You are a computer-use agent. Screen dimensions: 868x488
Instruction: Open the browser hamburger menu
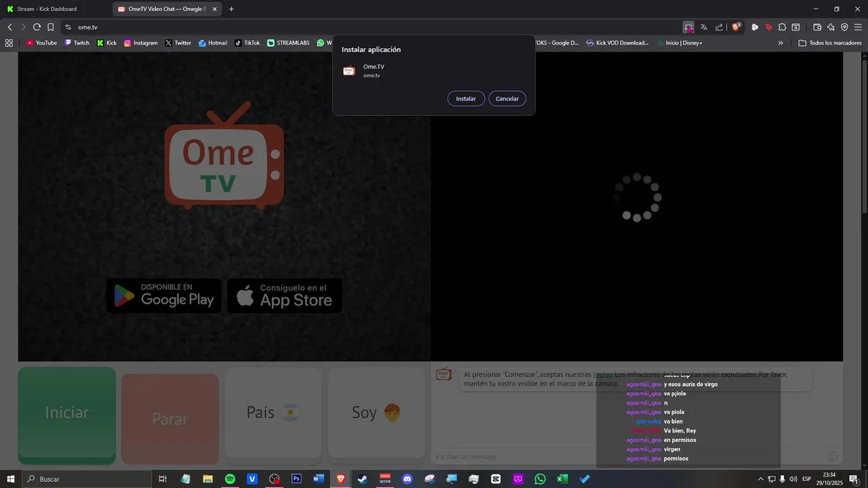coord(859,27)
